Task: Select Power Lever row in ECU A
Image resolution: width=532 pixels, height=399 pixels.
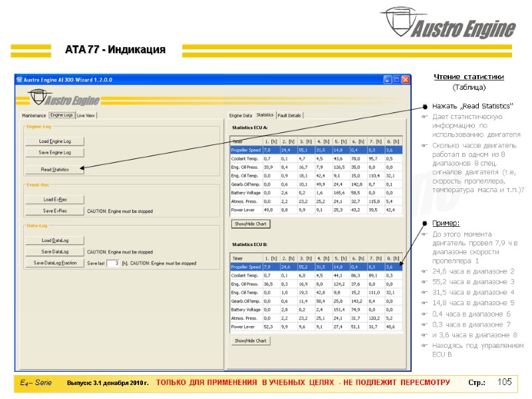Action: point(316,210)
